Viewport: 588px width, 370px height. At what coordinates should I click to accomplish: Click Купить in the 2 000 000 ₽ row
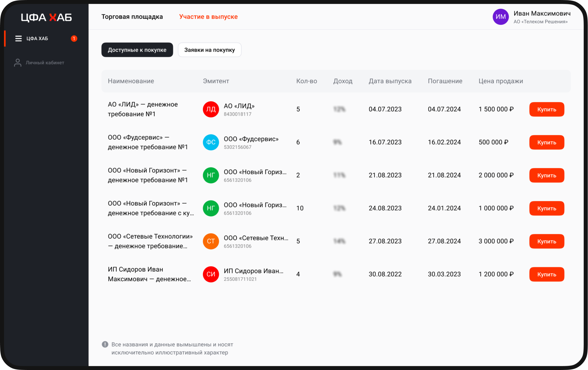pos(547,175)
